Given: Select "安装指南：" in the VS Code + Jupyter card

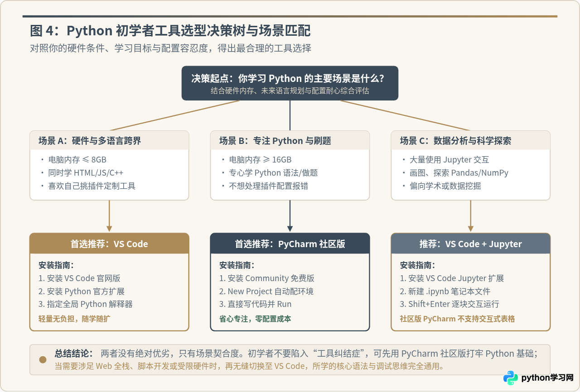Looking at the screenshot, I should [418, 265].
